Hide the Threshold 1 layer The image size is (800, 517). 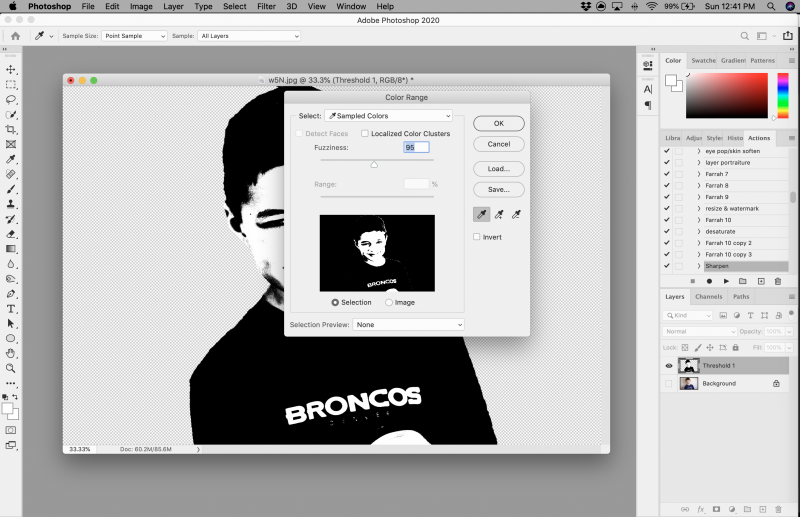(x=669, y=365)
